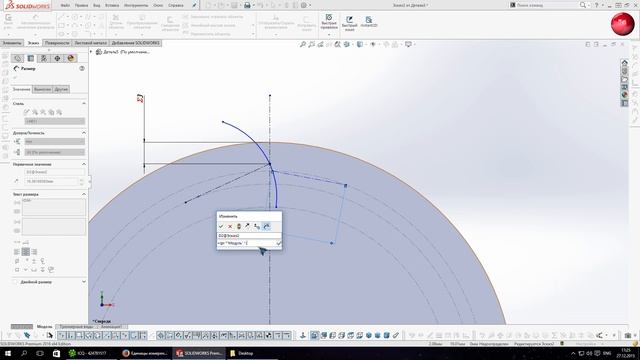Click the Instant2D toolbar icon
640x360 pixels.
tap(369, 22)
